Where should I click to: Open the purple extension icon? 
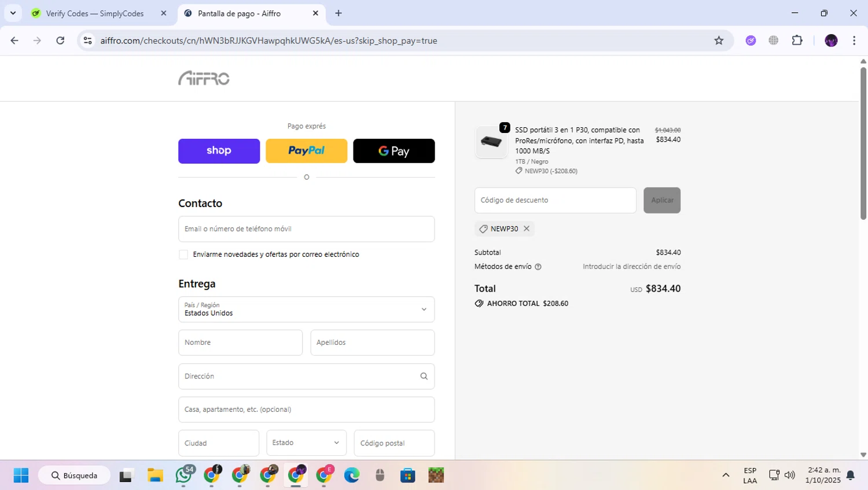(751, 40)
